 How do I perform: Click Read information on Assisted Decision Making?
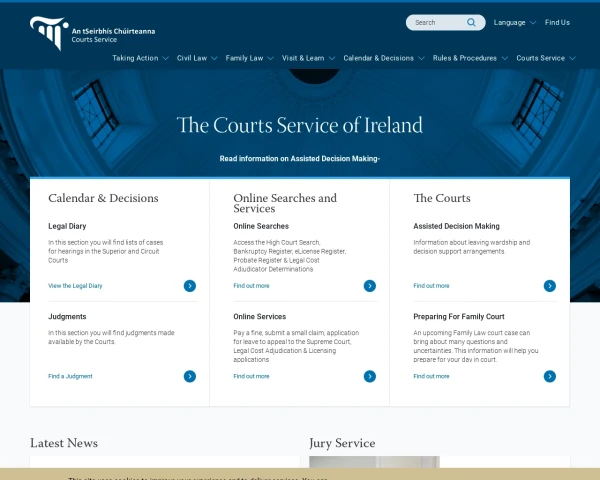[300, 158]
